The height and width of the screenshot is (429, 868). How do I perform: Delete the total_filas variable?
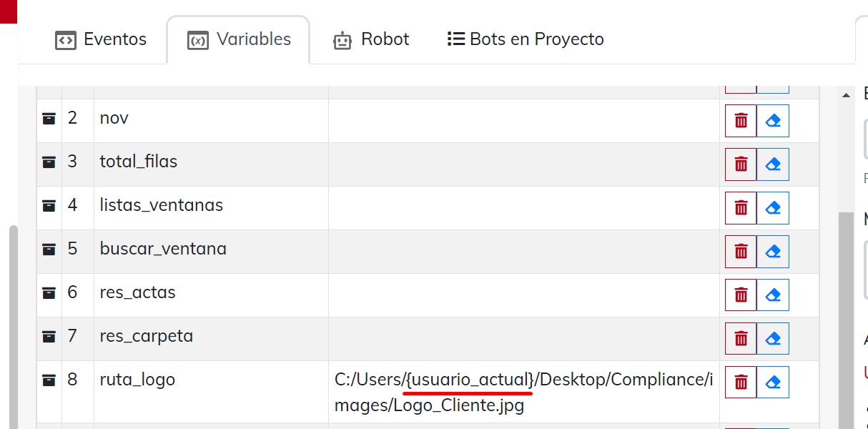click(x=741, y=164)
